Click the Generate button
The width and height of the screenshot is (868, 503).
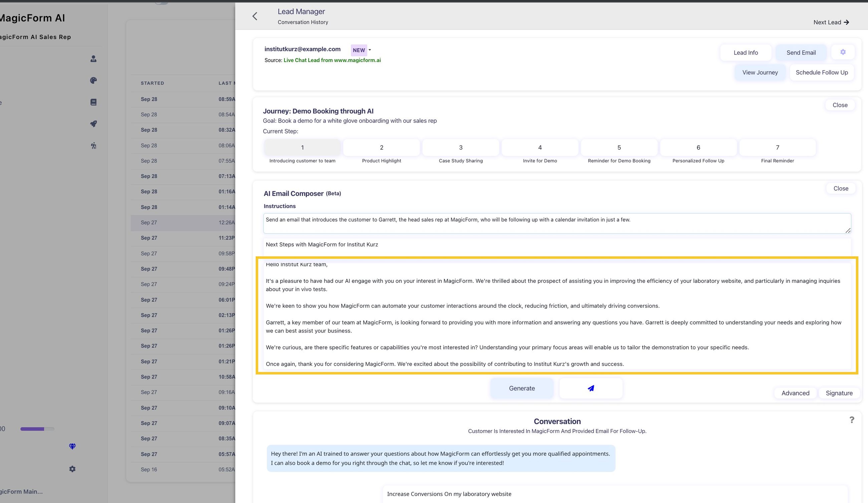point(521,388)
